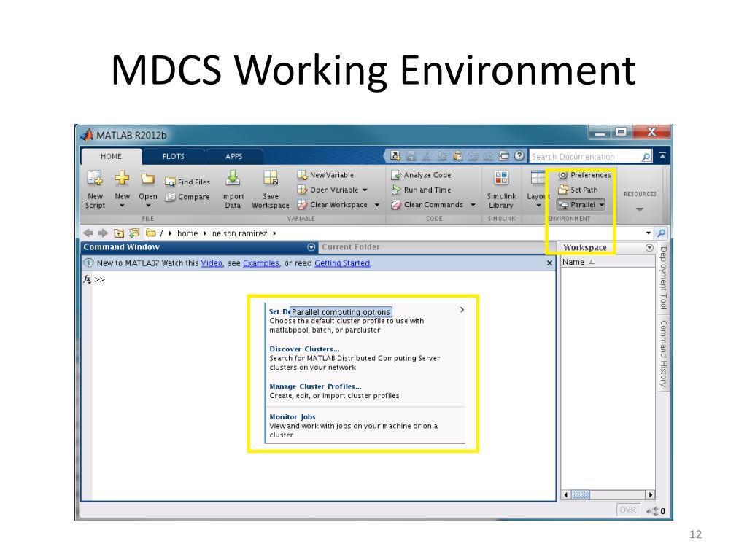
Task: Open the Workspace panel actions menu arrow
Action: click(x=649, y=248)
